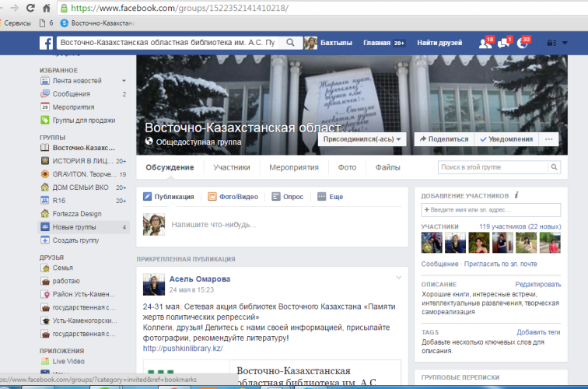Click info icon near Добавление участников

516,195
